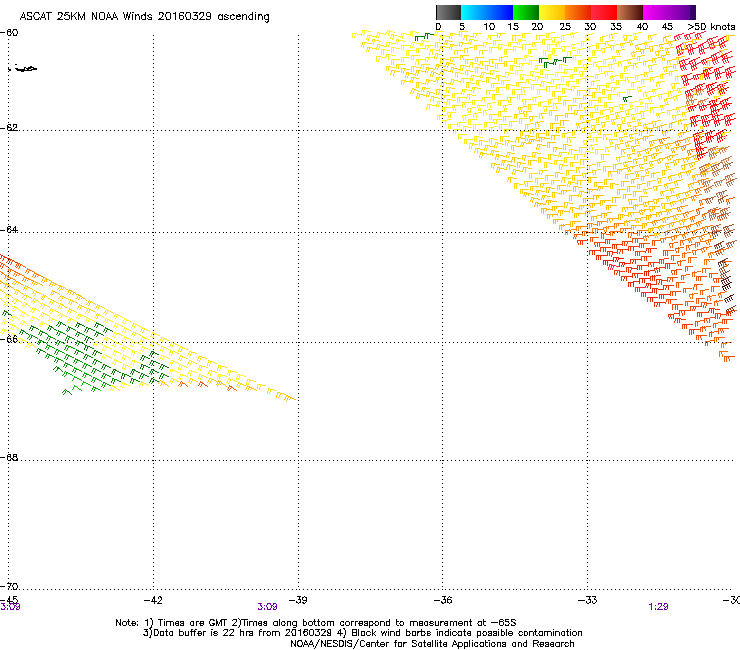Click the '45' legend scale label
Image resolution: width=740 pixels, height=650 pixels.
coord(667,27)
